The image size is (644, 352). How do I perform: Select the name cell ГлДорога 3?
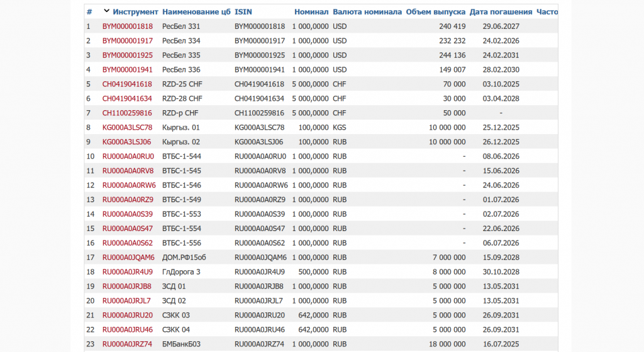point(181,272)
